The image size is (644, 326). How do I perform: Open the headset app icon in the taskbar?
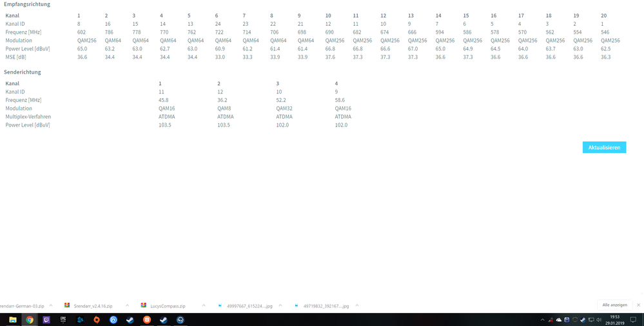click(x=181, y=320)
